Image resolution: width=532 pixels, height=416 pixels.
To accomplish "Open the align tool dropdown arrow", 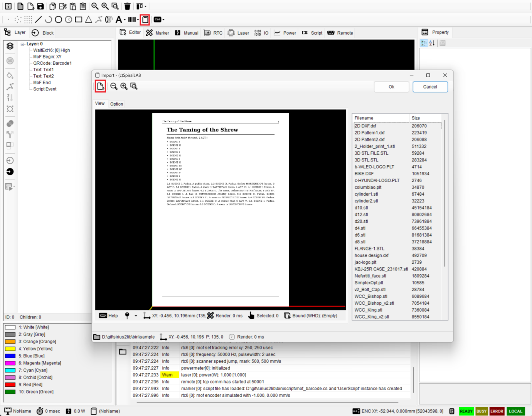I will click(145, 6).
